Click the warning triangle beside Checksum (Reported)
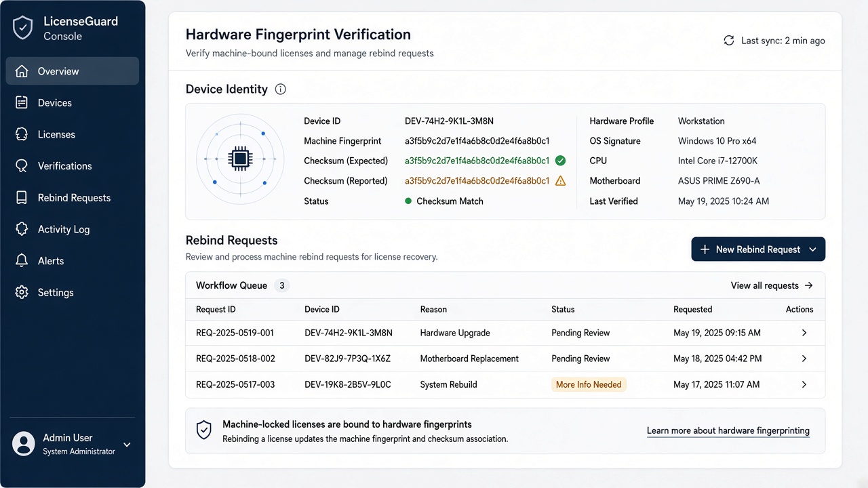This screenshot has width=868, height=488. pyautogui.click(x=560, y=181)
